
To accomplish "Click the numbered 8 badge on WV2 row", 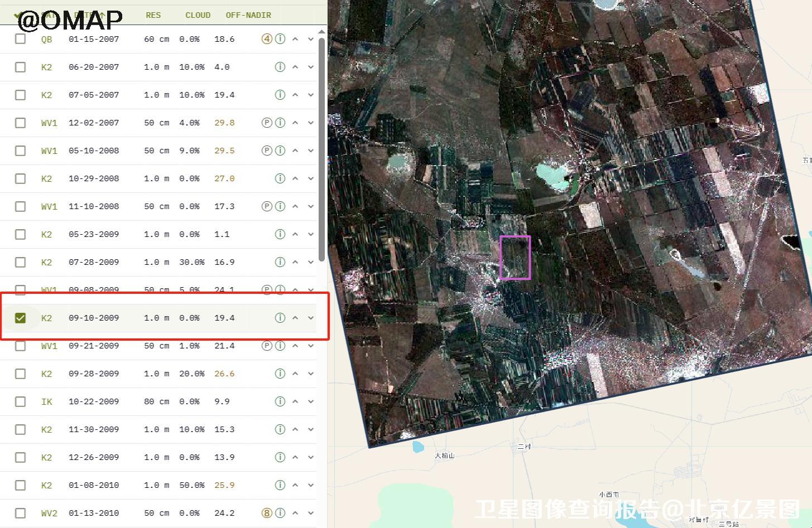I will click(267, 513).
